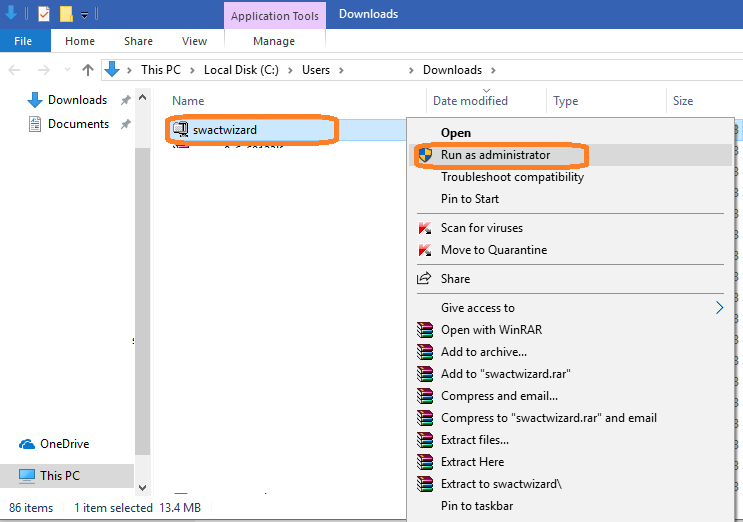Click the swactwizard installer icon
This screenshot has height=522, width=743.
181,129
